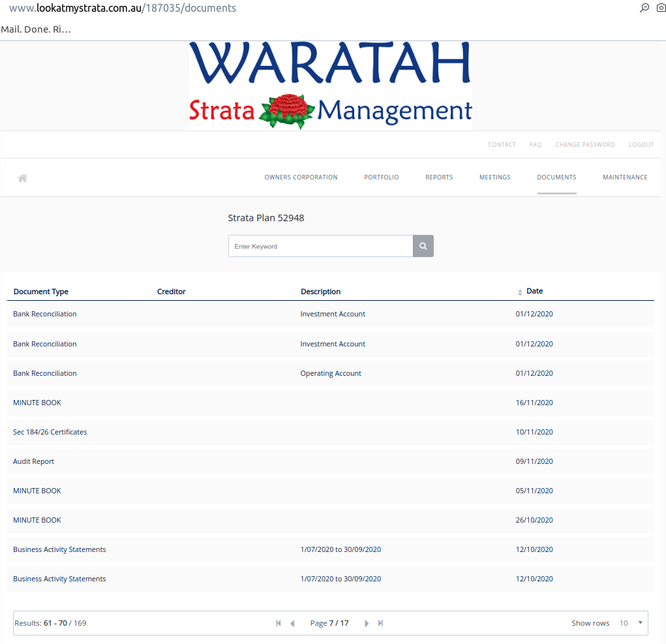Click the 16/11/2020 date cell
The image size is (666, 644).
(x=534, y=403)
